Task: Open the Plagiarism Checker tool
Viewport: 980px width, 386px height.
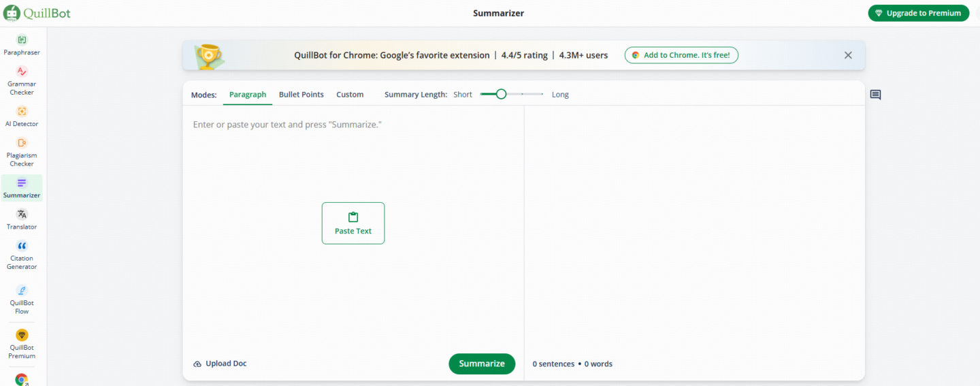Action: [x=22, y=152]
